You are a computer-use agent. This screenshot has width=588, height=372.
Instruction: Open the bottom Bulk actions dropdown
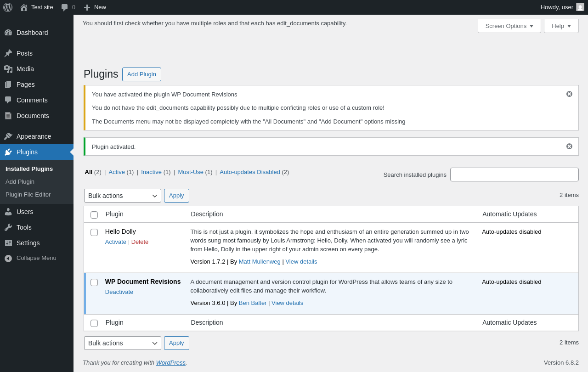coord(123,343)
